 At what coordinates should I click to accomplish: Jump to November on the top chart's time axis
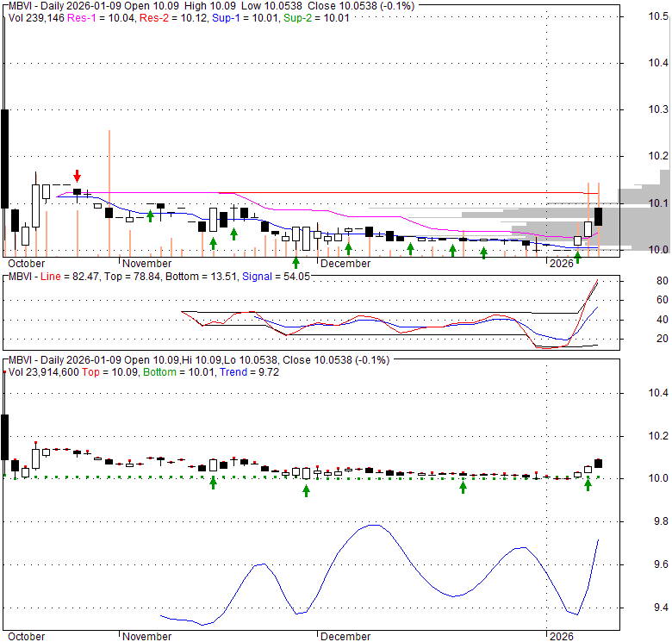[147, 264]
